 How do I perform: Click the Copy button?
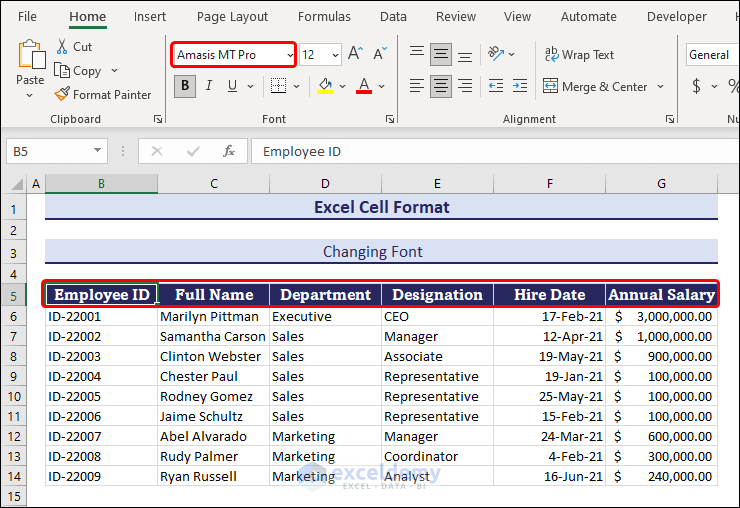tap(78, 71)
